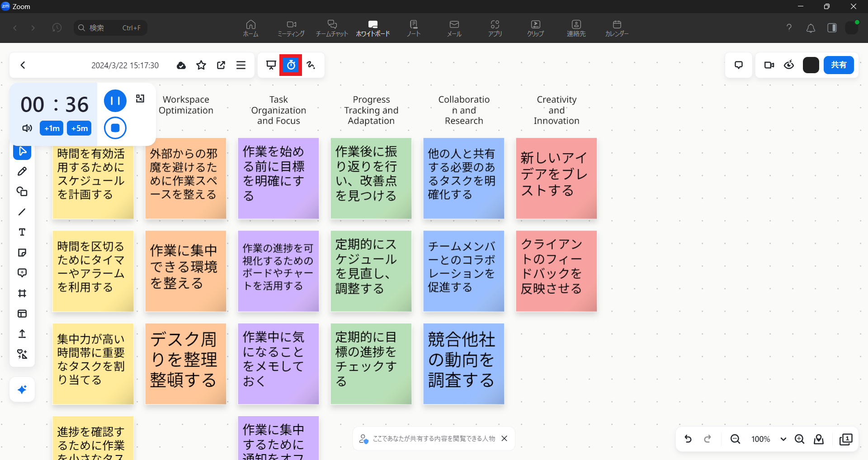Open the hamburger menu for whiteboard

(241, 66)
